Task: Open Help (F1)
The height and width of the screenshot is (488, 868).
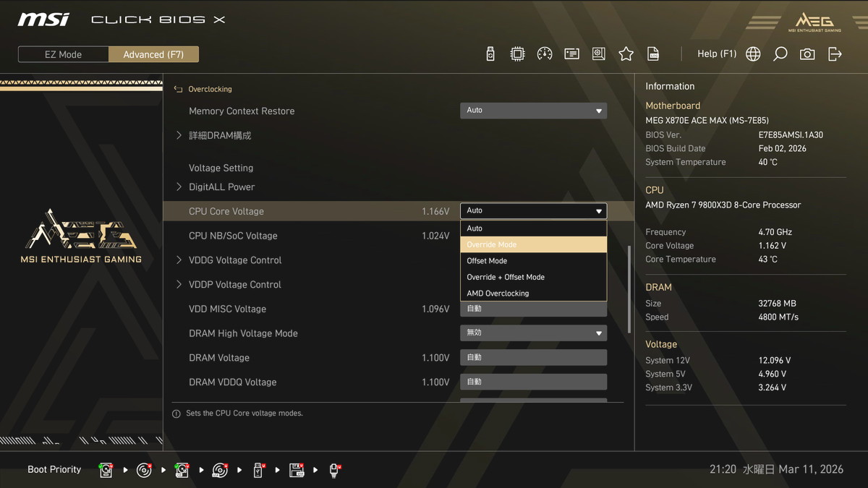Action: click(716, 54)
